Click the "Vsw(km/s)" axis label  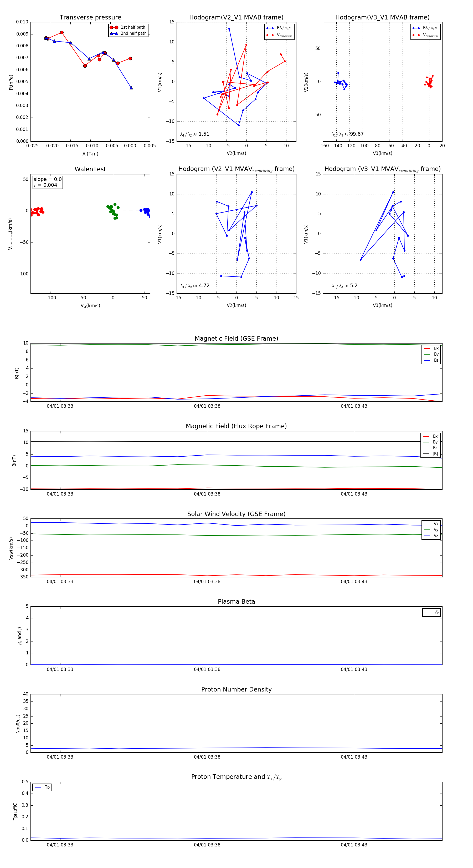point(11,548)
